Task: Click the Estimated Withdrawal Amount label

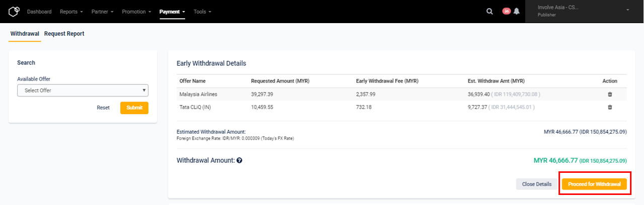Action: coord(211,132)
